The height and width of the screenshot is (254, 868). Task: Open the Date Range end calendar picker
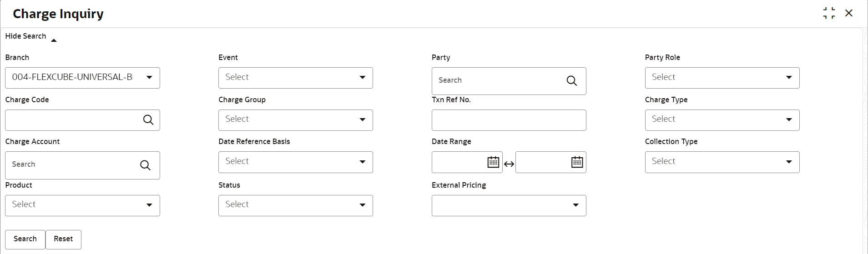click(577, 162)
